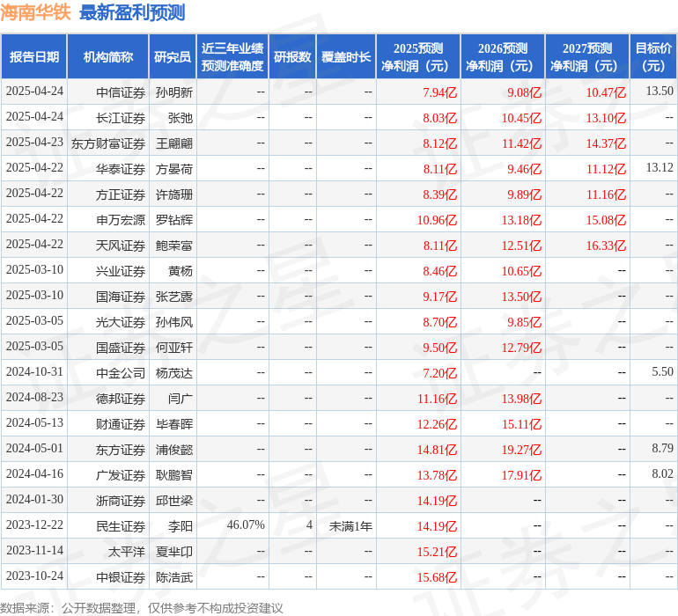678x616 pixels.
Task: Click analyst name 孙明新
Action: pyautogui.click(x=174, y=92)
